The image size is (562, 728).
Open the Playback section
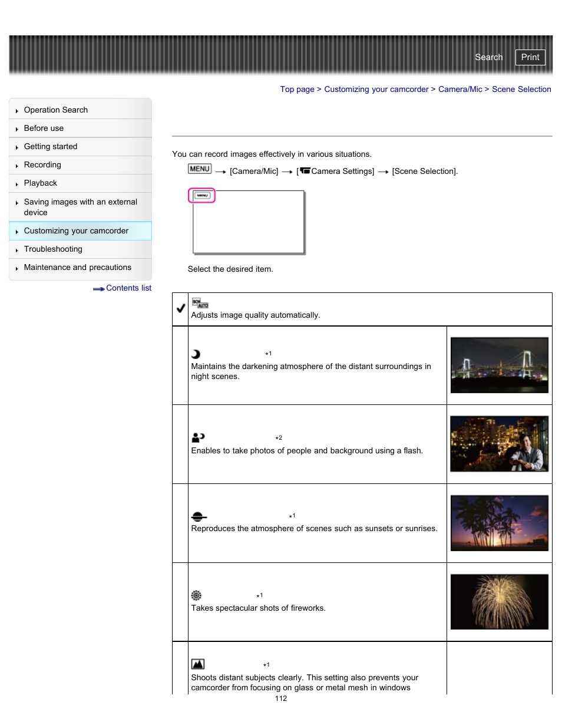(x=41, y=183)
